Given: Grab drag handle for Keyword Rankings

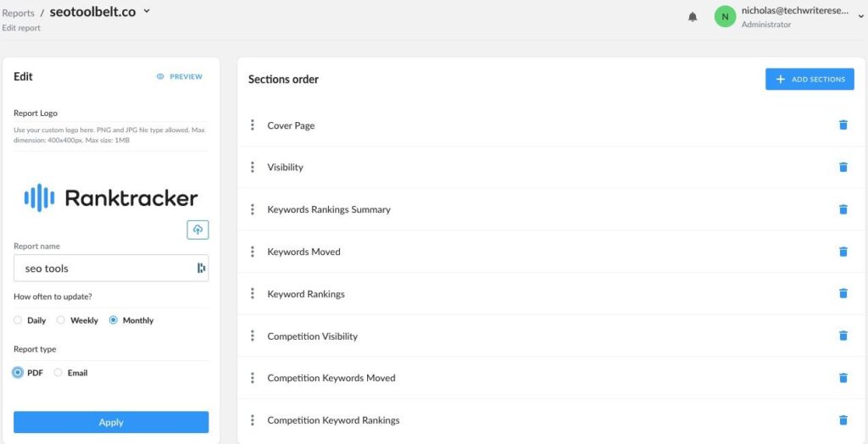Looking at the screenshot, I should click(x=253, y=293).
